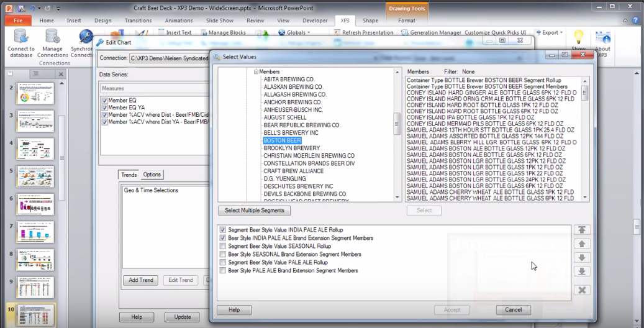Switch to the Developer ribbon tab

(x=315, y=20)
